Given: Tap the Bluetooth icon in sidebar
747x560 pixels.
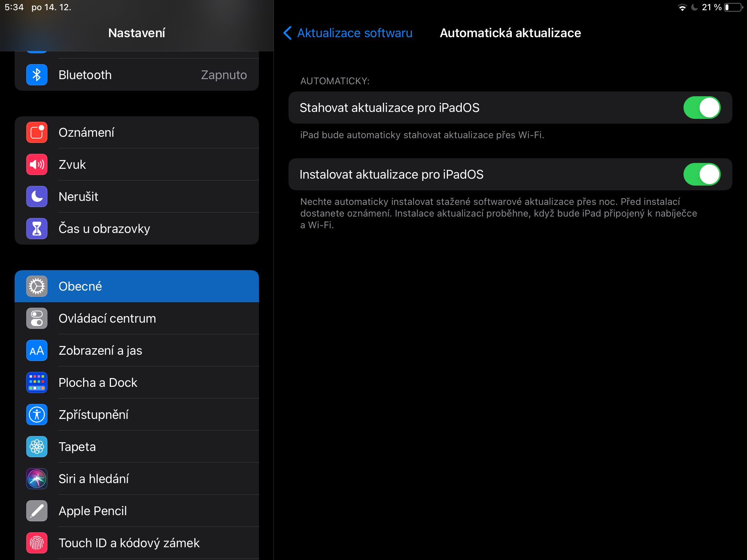Looking at the screenshot, I should point(37,75).
